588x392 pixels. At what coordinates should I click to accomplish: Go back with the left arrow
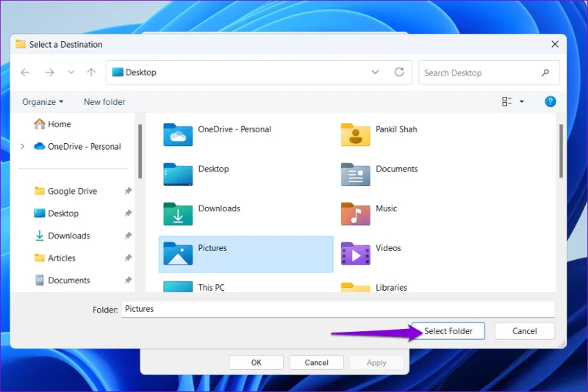(x=25, y=72)
